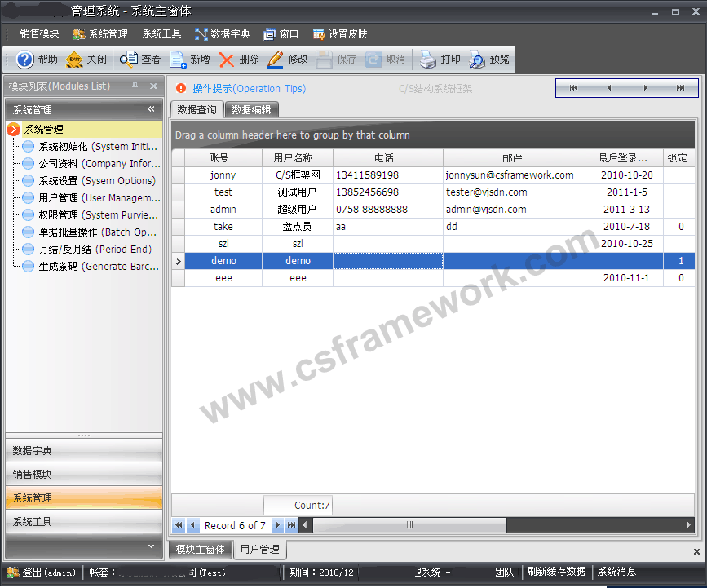This screenshot has width=707, height=588.
Task: Click the Help (帮助) toolbar icon
Action: 25,60
